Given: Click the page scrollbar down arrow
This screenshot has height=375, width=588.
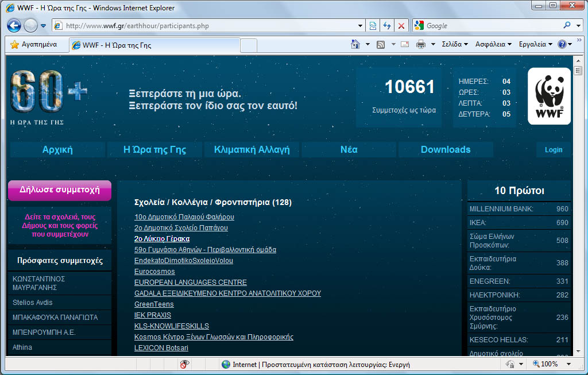Looking at the screenshot, I should 578,351.
